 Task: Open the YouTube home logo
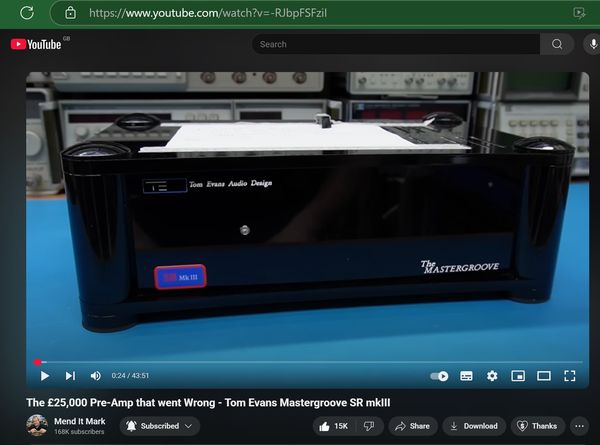[36, 44]
